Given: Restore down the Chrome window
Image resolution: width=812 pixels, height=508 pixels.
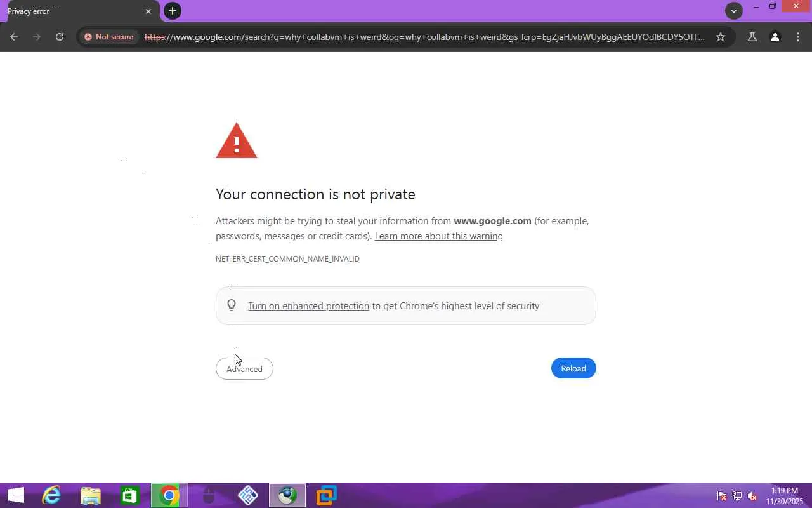Looking at the screenshot, I should [x=773, y=6].
